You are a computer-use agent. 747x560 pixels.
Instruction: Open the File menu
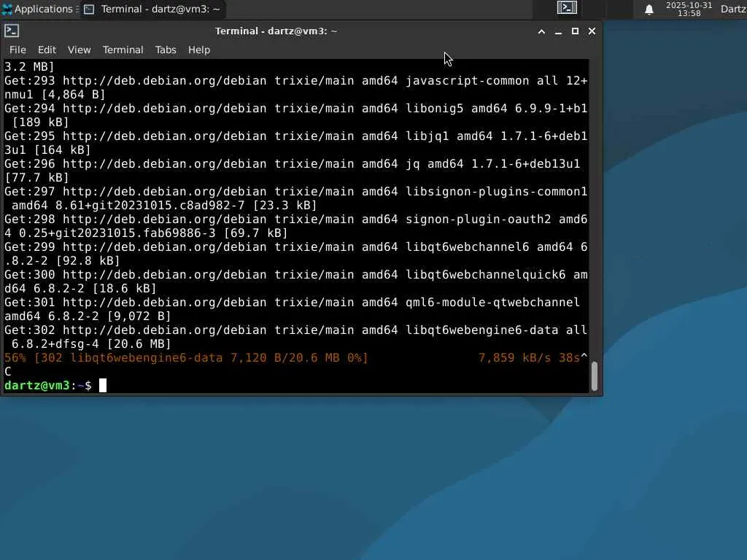point(18,50)
